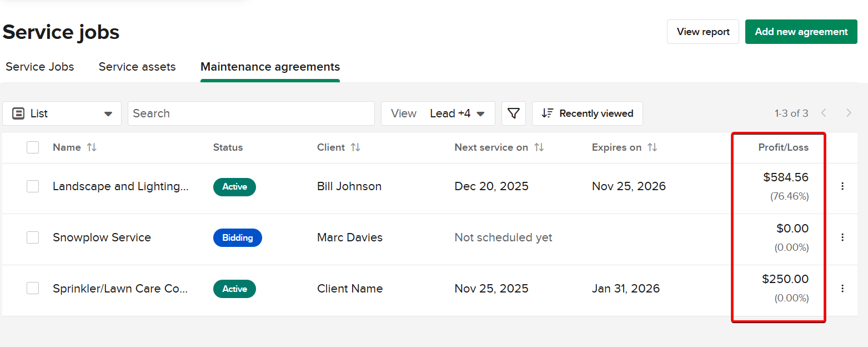Open the Recently viewed sort menu
The image size is (868, 347).
(587, 113)
